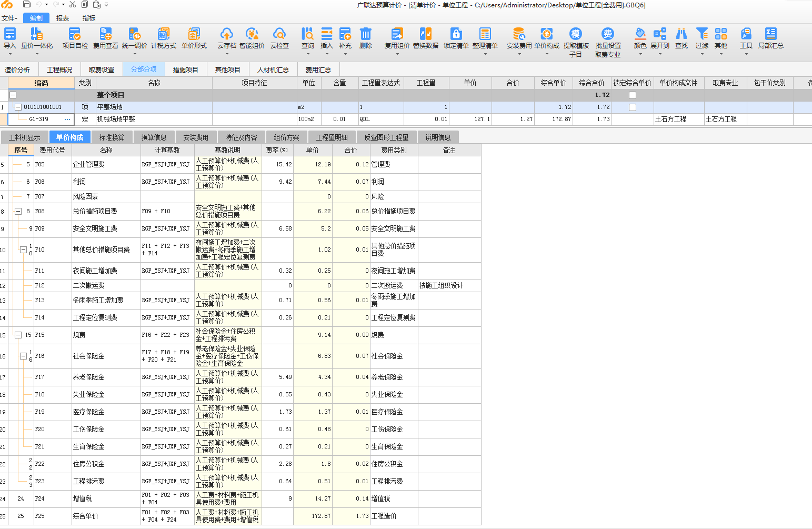Open the 特征及内容 panel tab
812x529 pixels.
(x=242, y=137)
